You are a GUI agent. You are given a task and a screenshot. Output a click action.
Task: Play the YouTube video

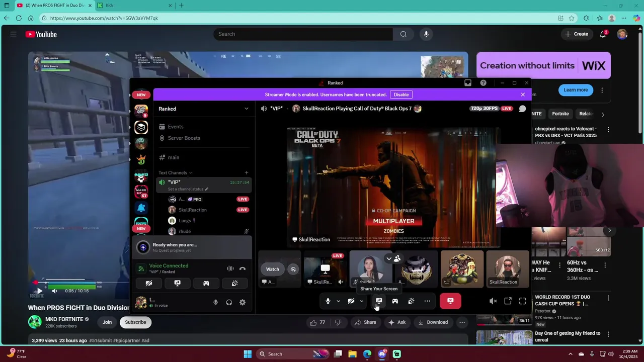click(x=39, y=291)
